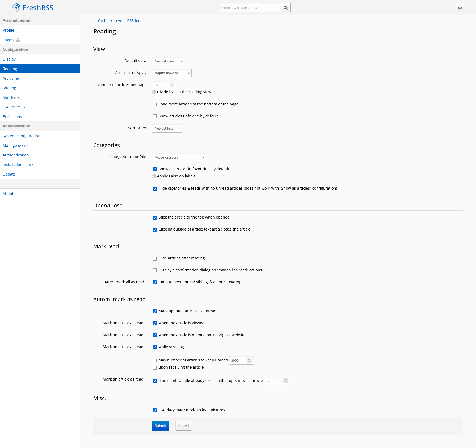Uncheck 'when the article is viewed'
The image size is (476, 448).
[155, 323]
